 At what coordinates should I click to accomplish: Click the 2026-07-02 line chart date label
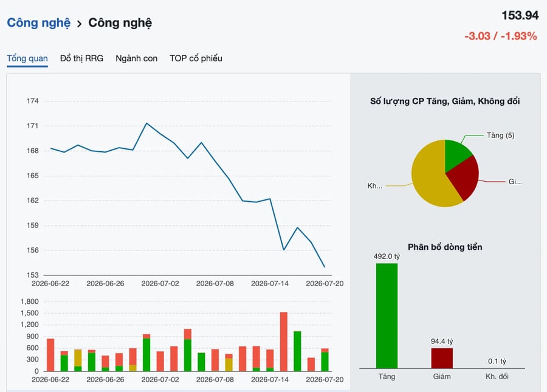click(x=160, y=284)
